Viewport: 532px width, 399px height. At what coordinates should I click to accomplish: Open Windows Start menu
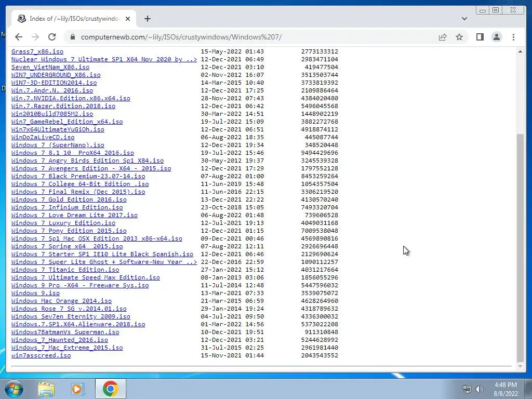click(14, 389)
